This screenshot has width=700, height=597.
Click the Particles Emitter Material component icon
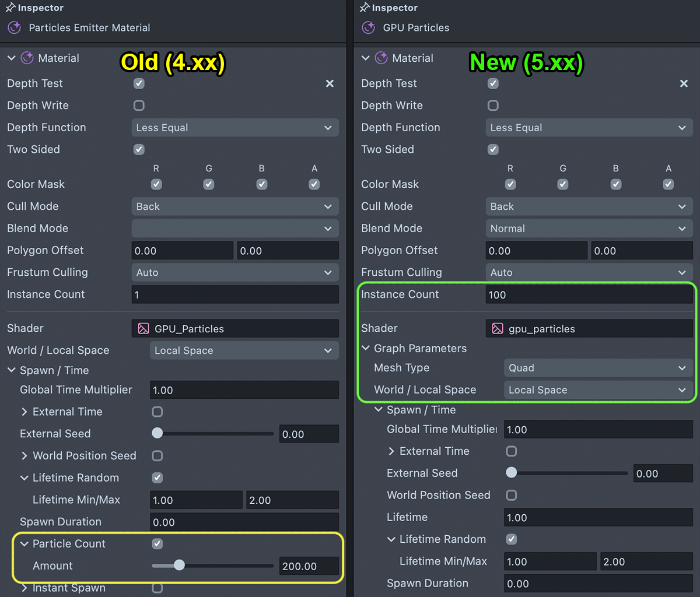tap(14, 27)
